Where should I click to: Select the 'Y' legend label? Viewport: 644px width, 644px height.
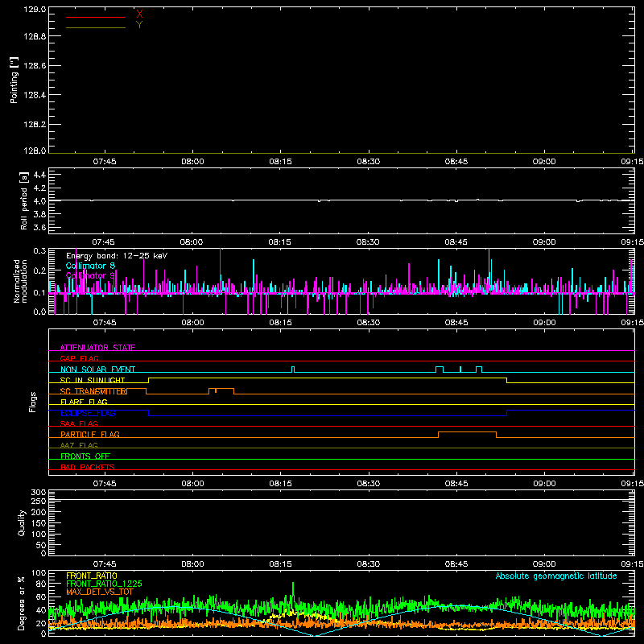[x=139, y=25]
